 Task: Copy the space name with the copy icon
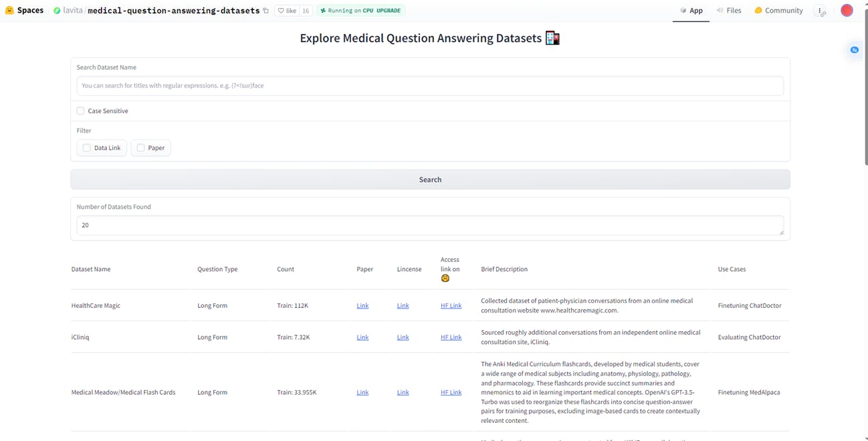[265, 11]
